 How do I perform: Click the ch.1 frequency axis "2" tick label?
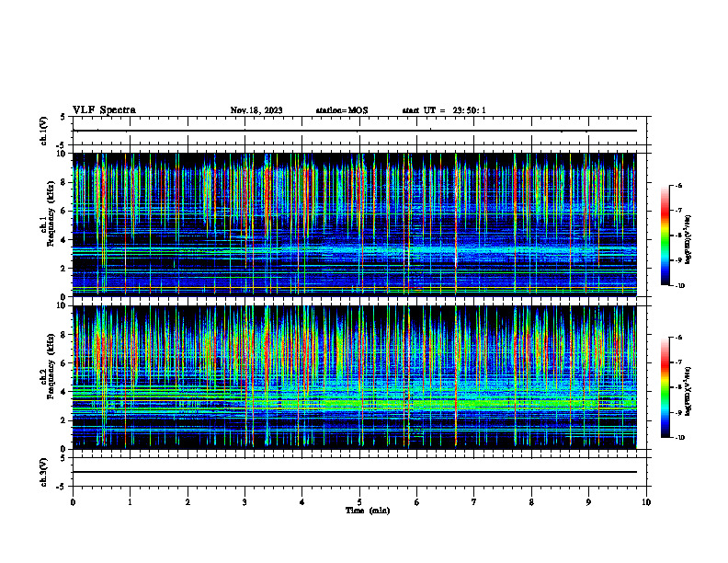(65, 269)
